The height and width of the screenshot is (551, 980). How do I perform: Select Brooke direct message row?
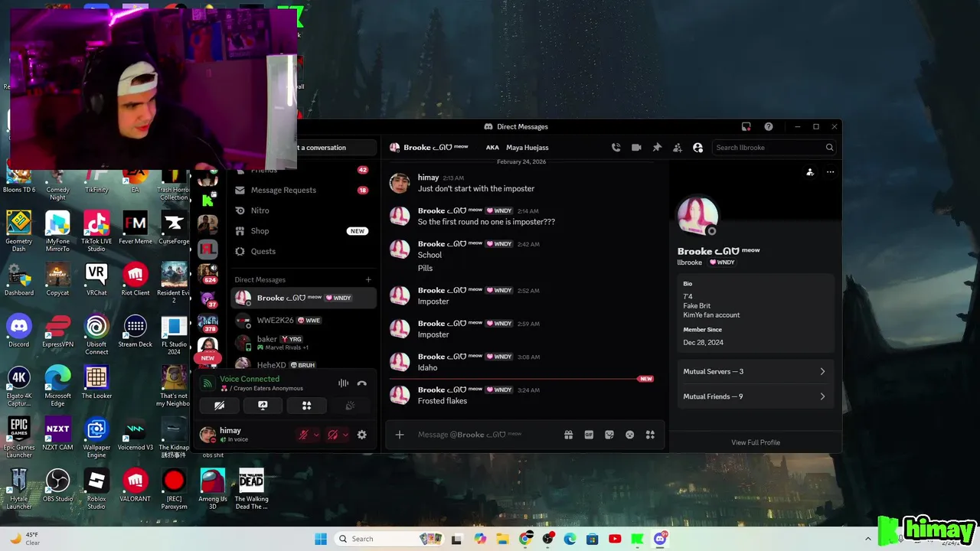point(303,298)
